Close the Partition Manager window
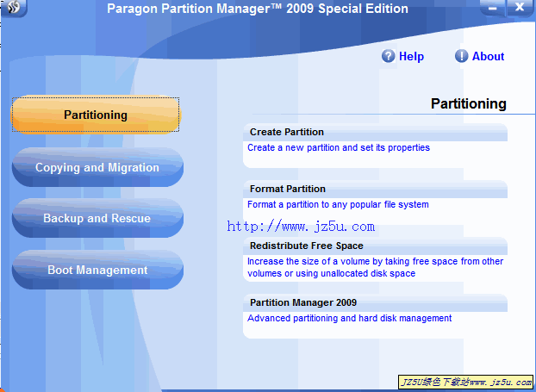Screen dimensions: 536x392 (520, 7)
